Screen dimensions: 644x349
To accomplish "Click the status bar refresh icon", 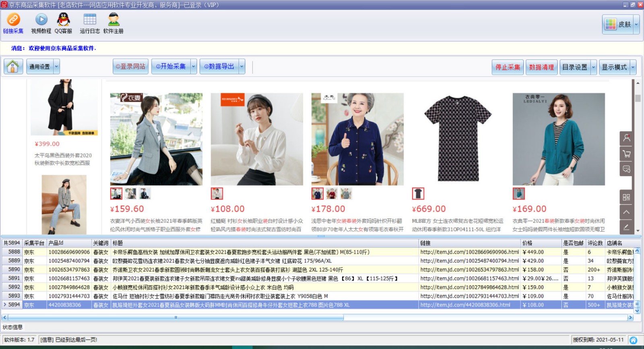I will (x=633, y=340).
